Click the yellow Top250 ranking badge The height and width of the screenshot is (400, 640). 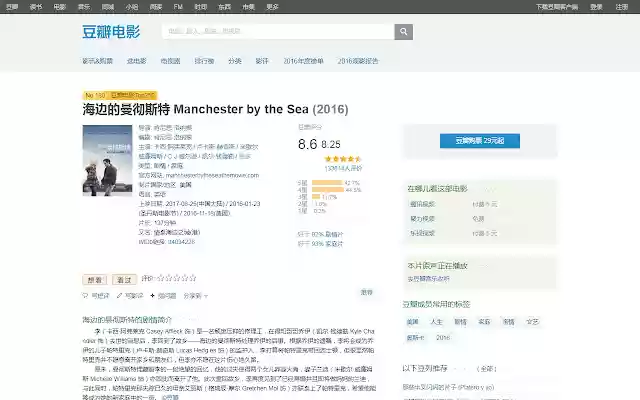120,95
